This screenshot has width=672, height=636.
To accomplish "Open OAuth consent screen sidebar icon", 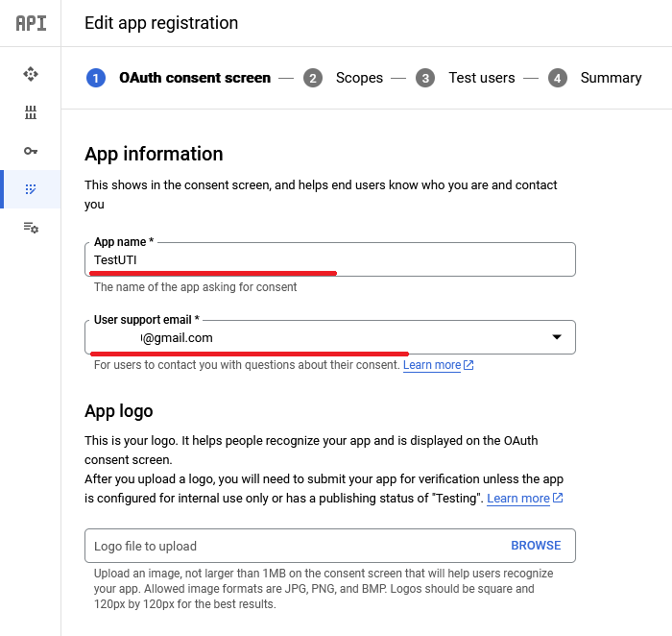I will [31, 189].
